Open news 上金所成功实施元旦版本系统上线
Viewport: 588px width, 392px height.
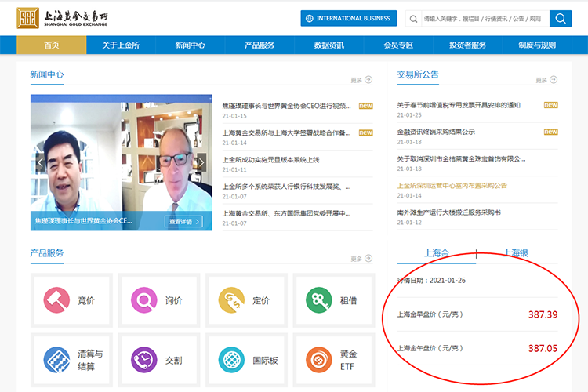(270, 160)
